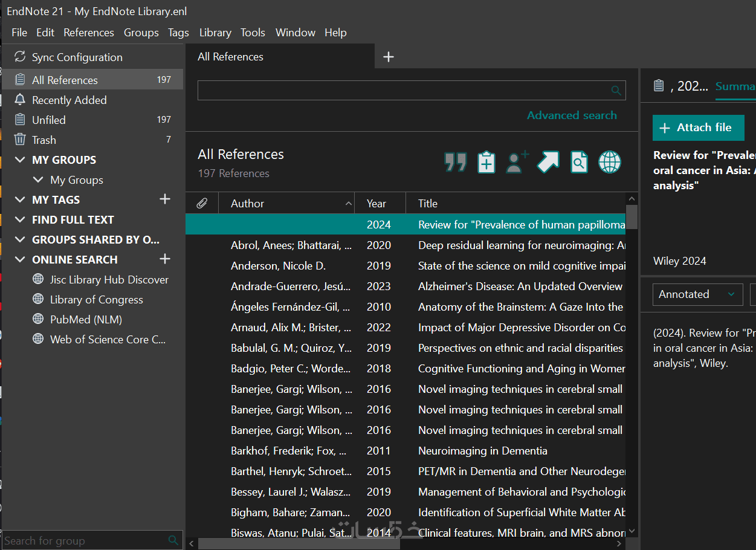Click the Insert Citation quotation mark icon
The image size is (756, 550).
coord(455,162)
